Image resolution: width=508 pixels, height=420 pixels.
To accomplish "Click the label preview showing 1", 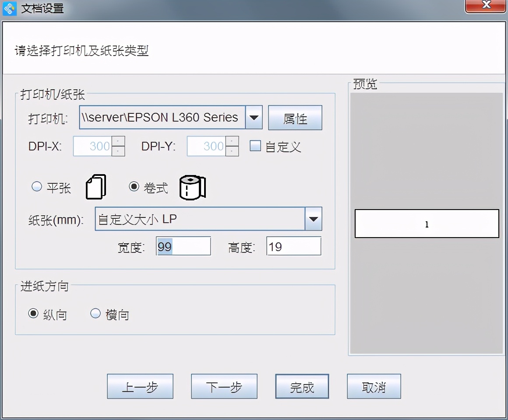I will point(427,224).
